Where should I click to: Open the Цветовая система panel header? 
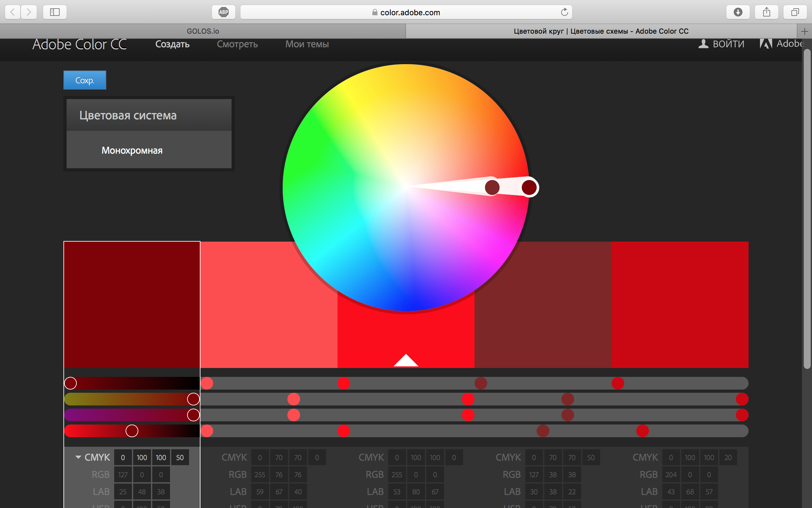149,115
